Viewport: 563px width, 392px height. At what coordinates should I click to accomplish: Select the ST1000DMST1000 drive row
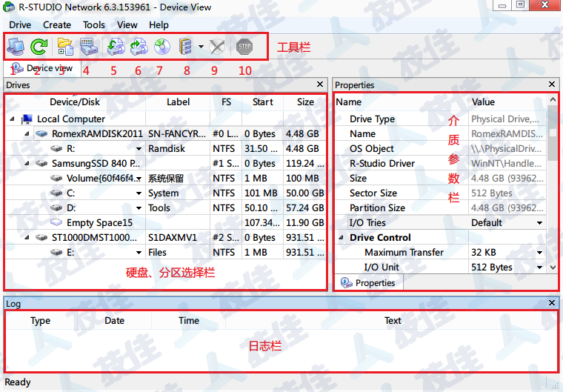[165, 238]
